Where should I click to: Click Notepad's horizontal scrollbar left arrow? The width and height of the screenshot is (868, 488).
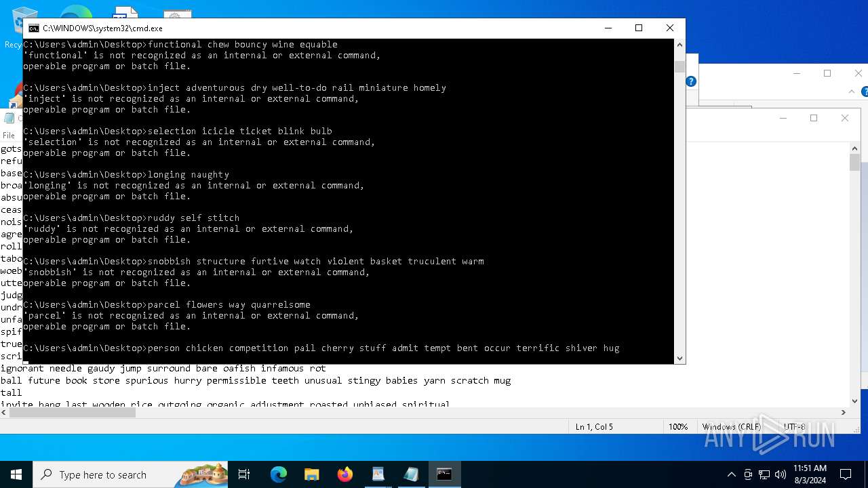[x=5, y=412]
